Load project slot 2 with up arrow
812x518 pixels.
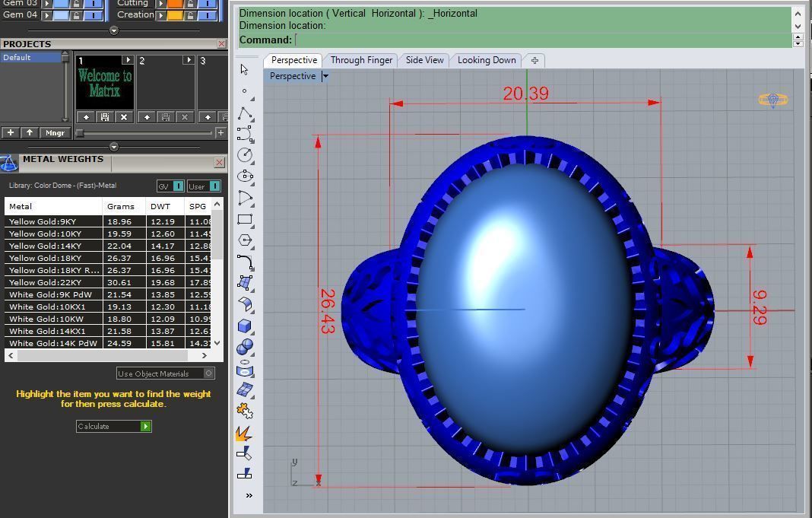click(x=147, y=117)
